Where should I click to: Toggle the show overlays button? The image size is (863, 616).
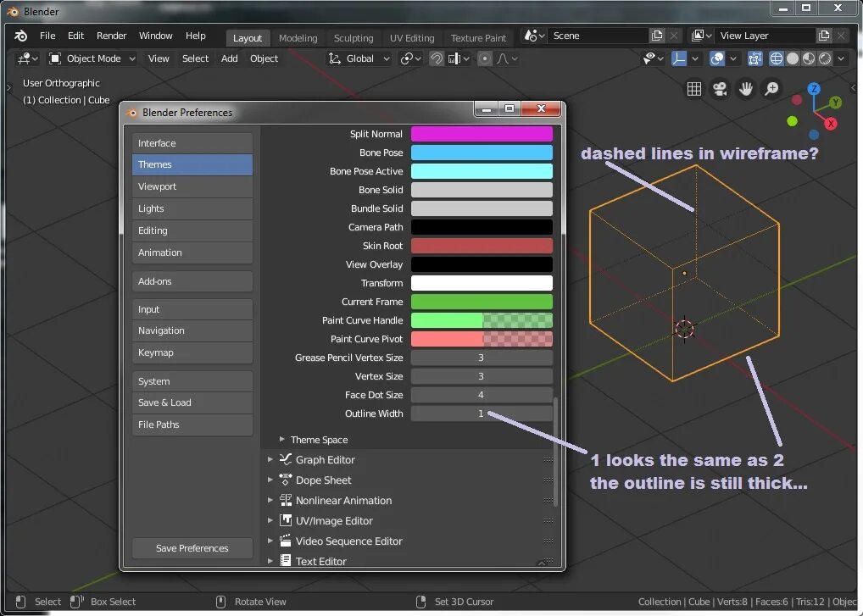pyautogui.click(x=717, y=58)
